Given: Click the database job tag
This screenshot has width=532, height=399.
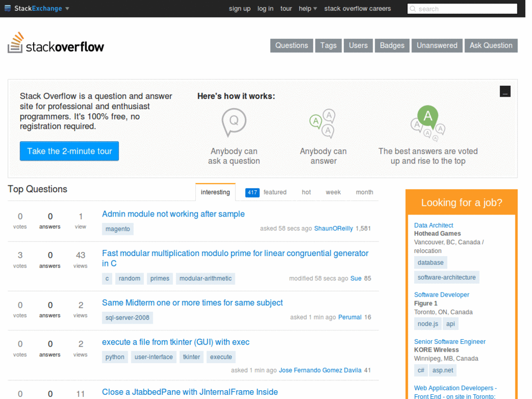Looking at the screenshot, I should point(430,262).
